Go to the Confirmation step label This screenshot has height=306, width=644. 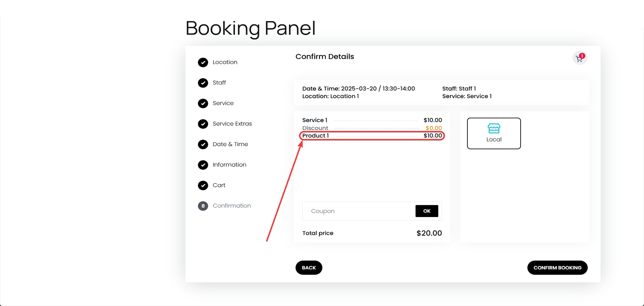[231, 206]
